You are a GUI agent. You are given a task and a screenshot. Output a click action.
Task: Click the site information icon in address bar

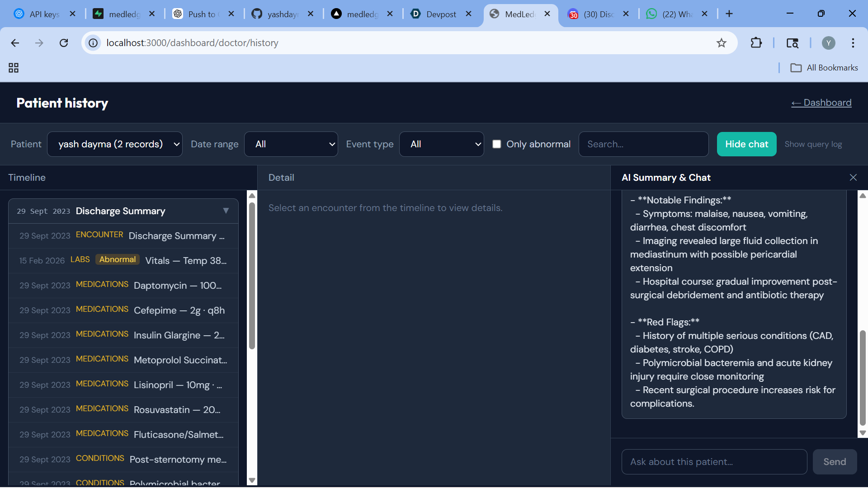[x=93, y=43]
